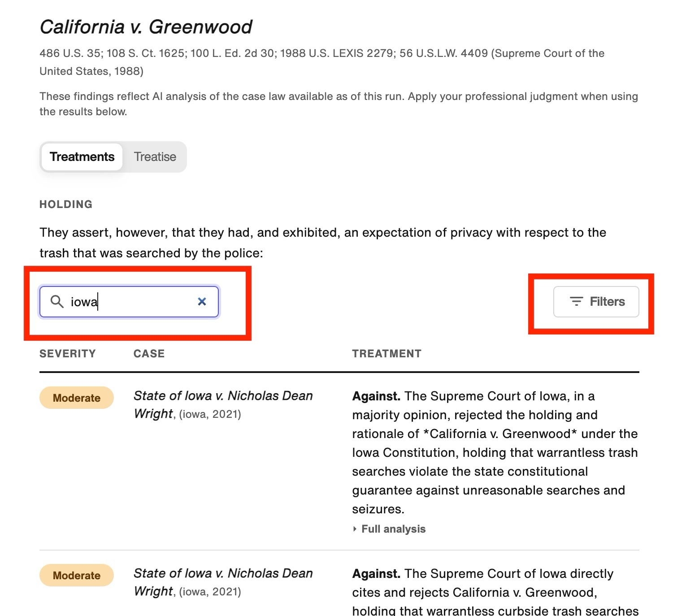Select the Treatments tab
Viewport: 686px width, 616px height.
[x=82, y=157]
